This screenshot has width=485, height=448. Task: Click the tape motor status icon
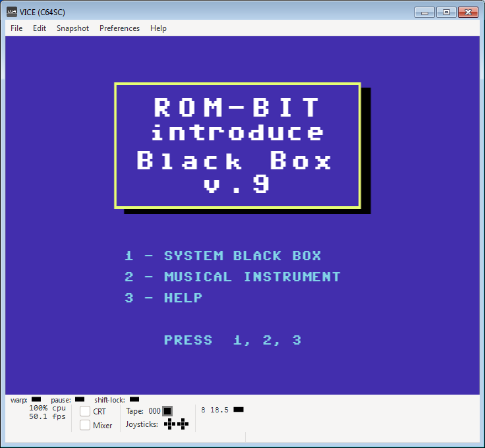(x=167, y=411)
